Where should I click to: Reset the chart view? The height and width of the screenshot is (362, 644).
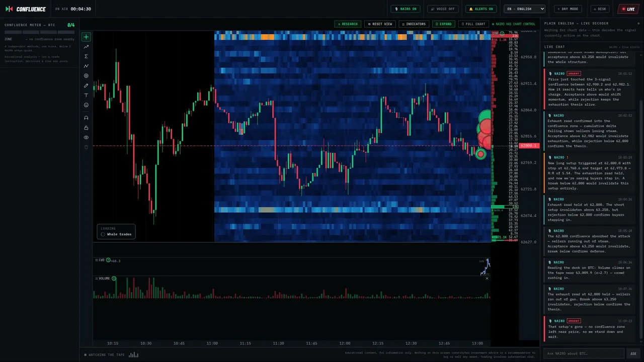pos(380,24)
